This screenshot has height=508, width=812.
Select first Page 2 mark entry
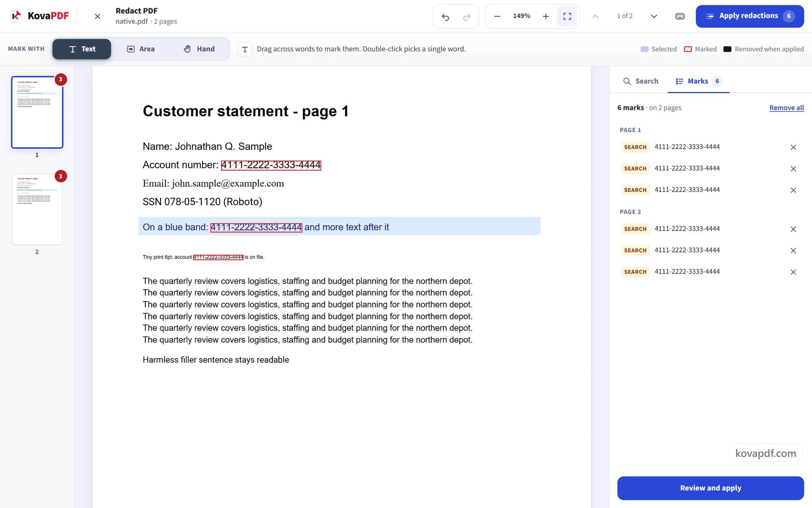click(710, 229)
